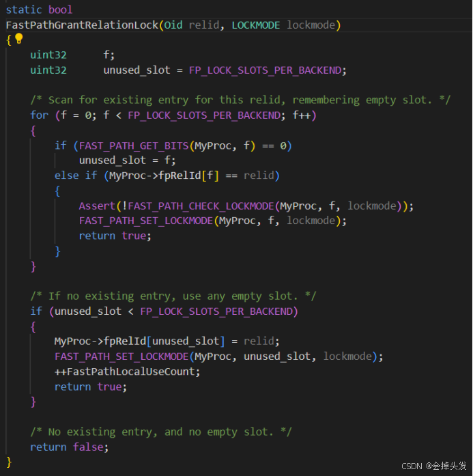Click 'f++' in the for loop header
This screenshot has height=476, width=473.
coord(301,115)
